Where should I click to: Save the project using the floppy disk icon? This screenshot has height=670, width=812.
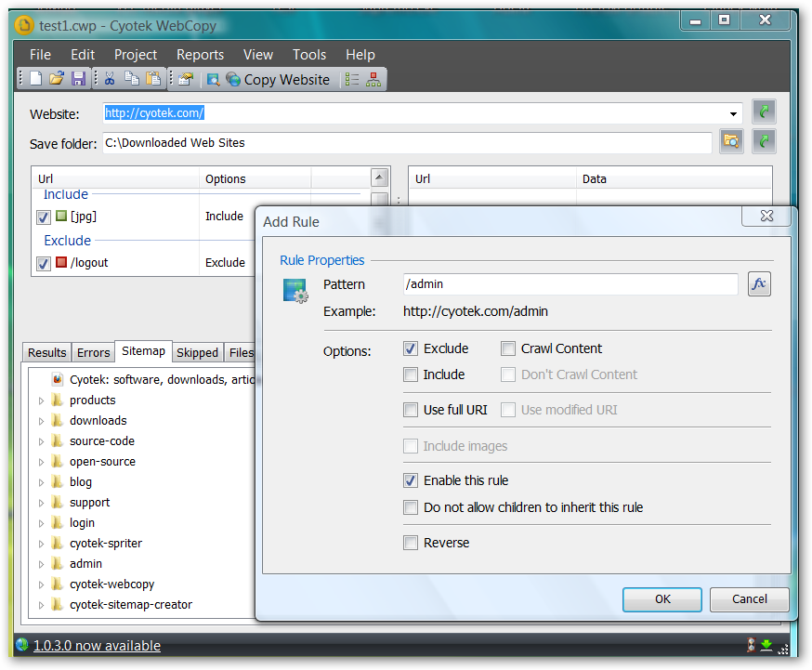click(x=78, y=79)
